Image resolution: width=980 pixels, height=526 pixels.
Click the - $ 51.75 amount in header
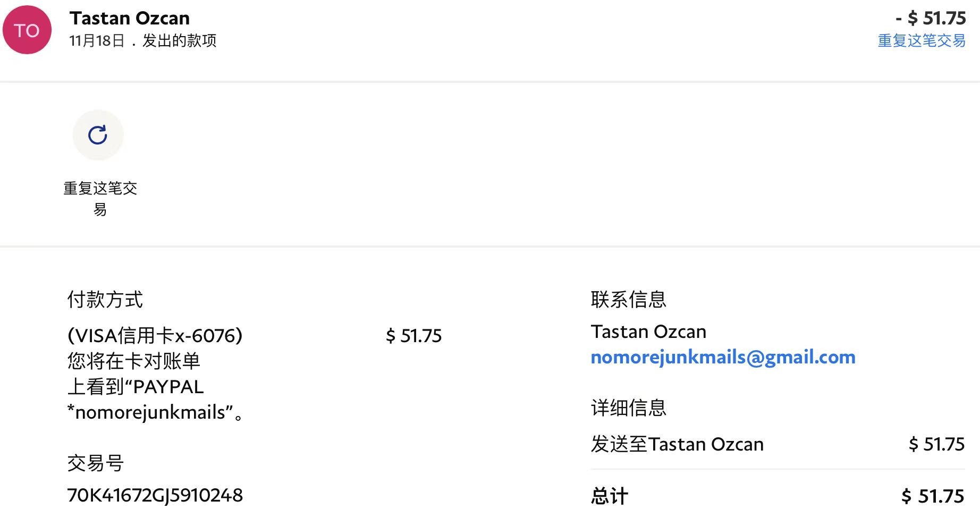(931, 18)
